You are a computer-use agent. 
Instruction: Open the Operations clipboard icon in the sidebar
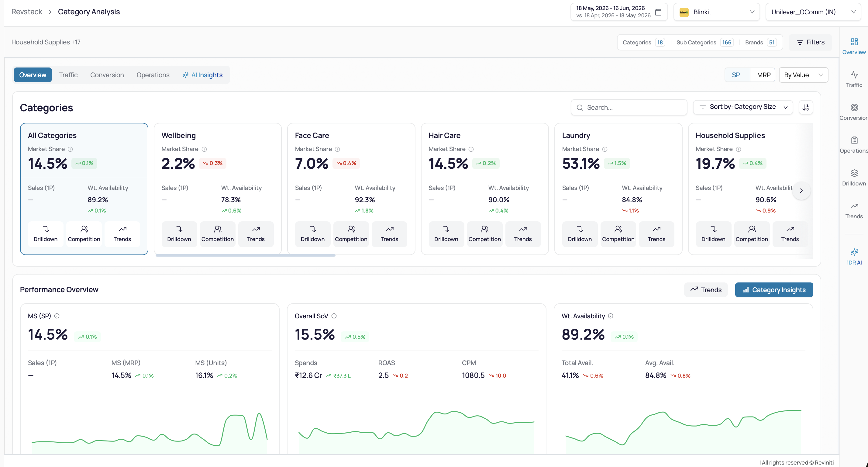[854, 140]
